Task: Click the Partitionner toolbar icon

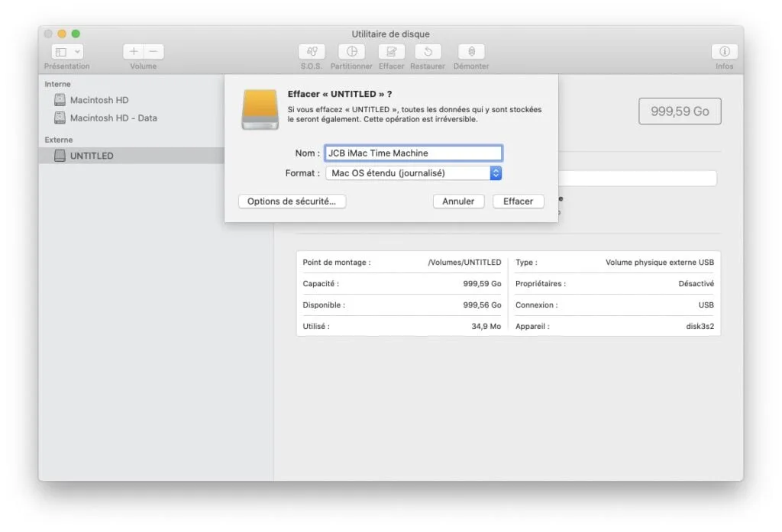Action: tap(351, 52)
